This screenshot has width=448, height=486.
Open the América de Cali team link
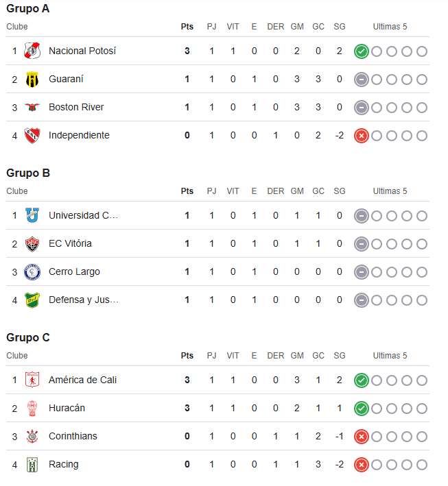point(82,380)
